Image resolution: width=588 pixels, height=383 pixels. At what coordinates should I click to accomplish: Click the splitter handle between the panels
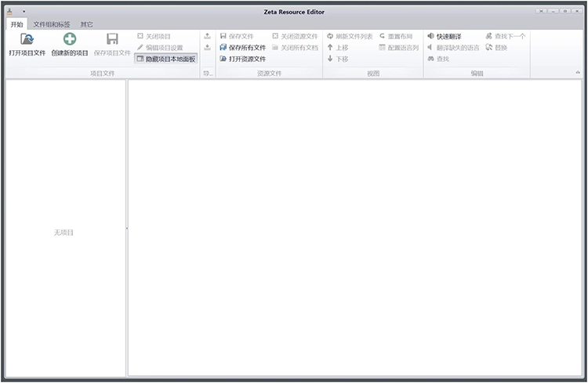click(127, 228)
